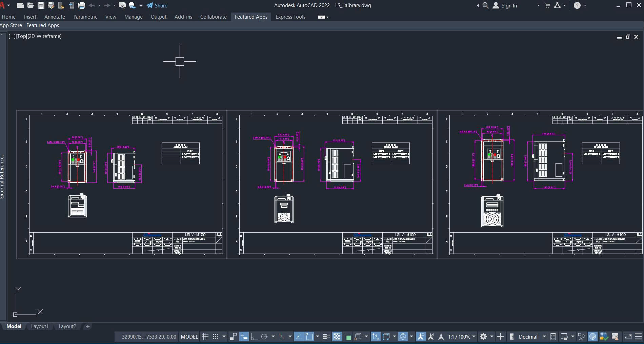Toggle Ortho mode in status bar
Image resolution: width=644 pixels, height=344 pixels.
pos(254,337)
